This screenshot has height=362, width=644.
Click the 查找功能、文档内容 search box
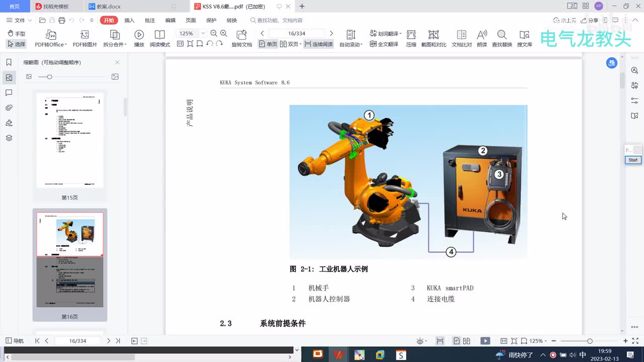277,20
